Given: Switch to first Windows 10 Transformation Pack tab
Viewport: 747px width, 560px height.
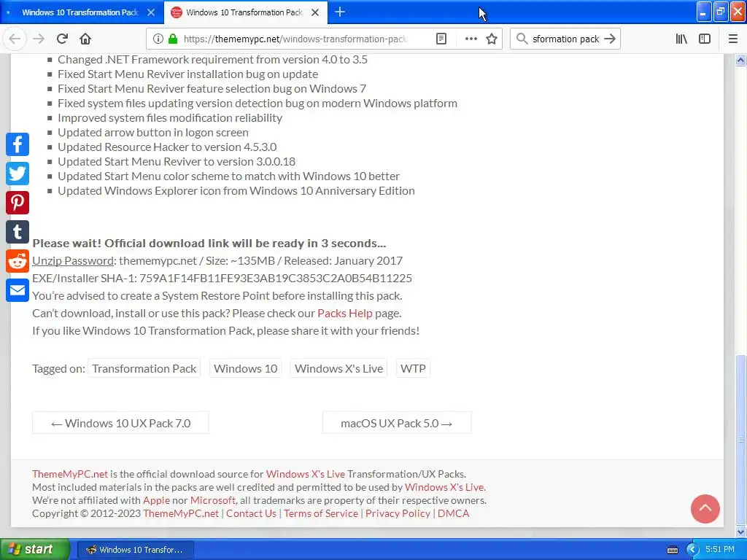Looking at the screenshot, I should click(80, 12).
